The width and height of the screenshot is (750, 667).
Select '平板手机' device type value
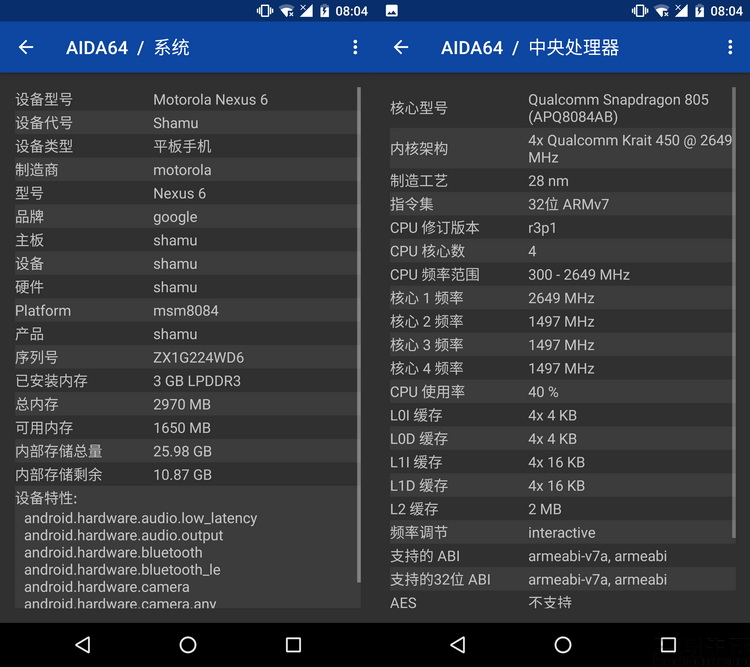point(182,146)
